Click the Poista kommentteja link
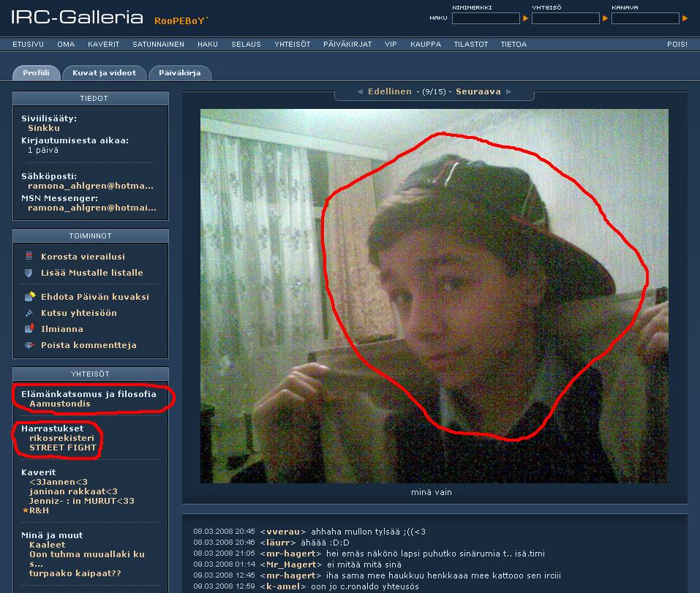Screen dimensions: 700x593 [x=89, y=345]
